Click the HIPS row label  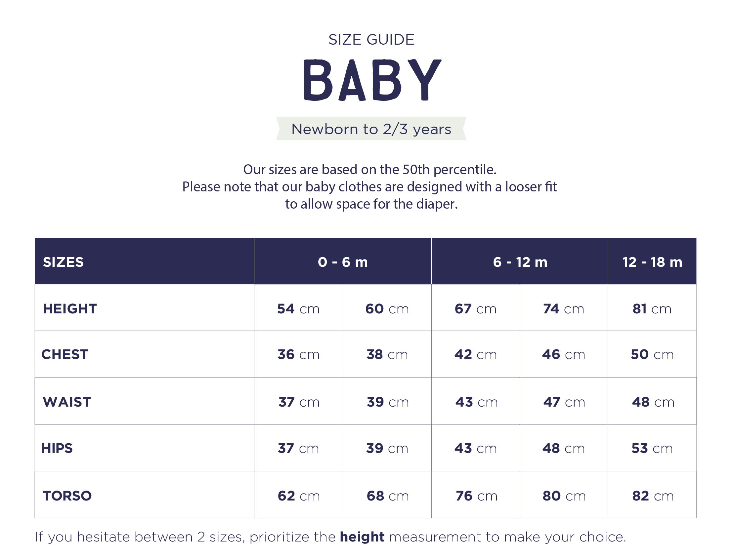tap(57, 448)
